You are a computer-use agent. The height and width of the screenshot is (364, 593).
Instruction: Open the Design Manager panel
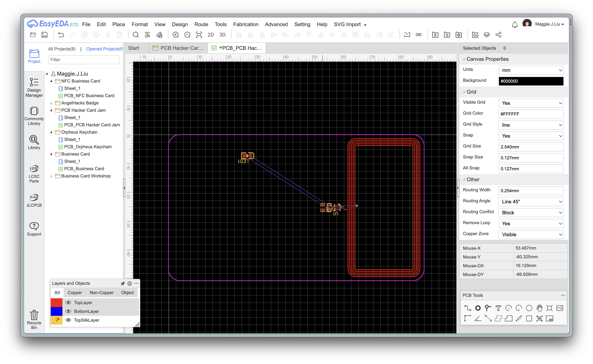point(34,87)
